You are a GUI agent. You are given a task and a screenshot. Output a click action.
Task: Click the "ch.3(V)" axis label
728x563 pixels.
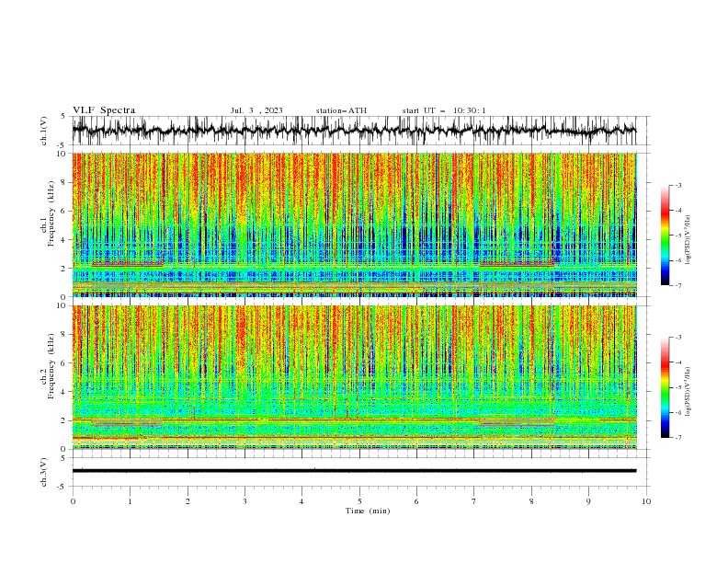click(44, 472)
